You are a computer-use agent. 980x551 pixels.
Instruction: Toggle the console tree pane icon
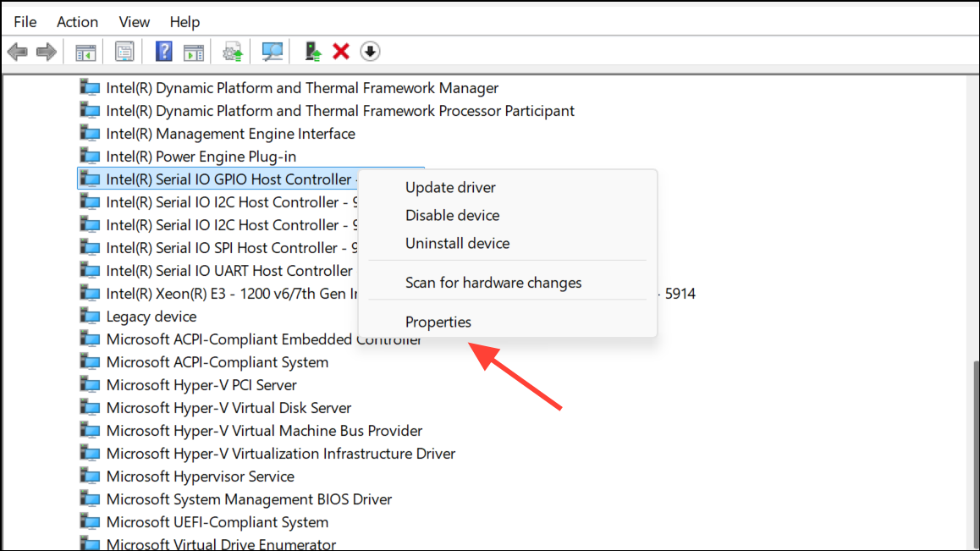coord(85,52)
